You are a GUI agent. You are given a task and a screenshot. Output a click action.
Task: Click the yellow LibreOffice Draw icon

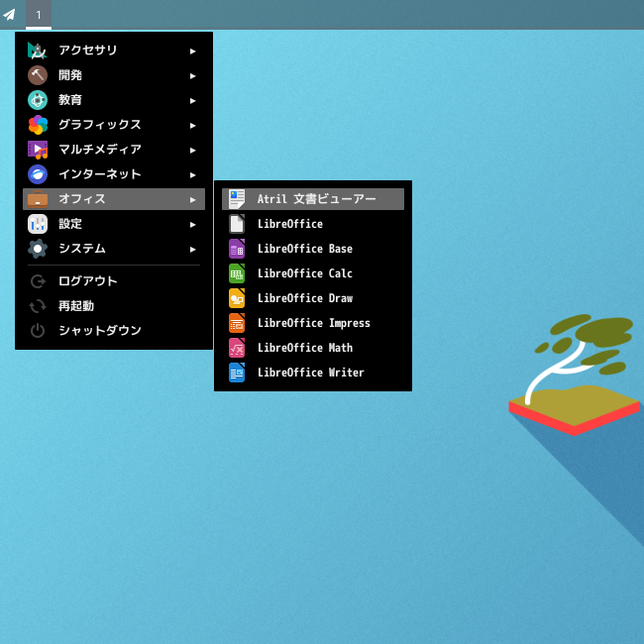(x=237, y=298)
